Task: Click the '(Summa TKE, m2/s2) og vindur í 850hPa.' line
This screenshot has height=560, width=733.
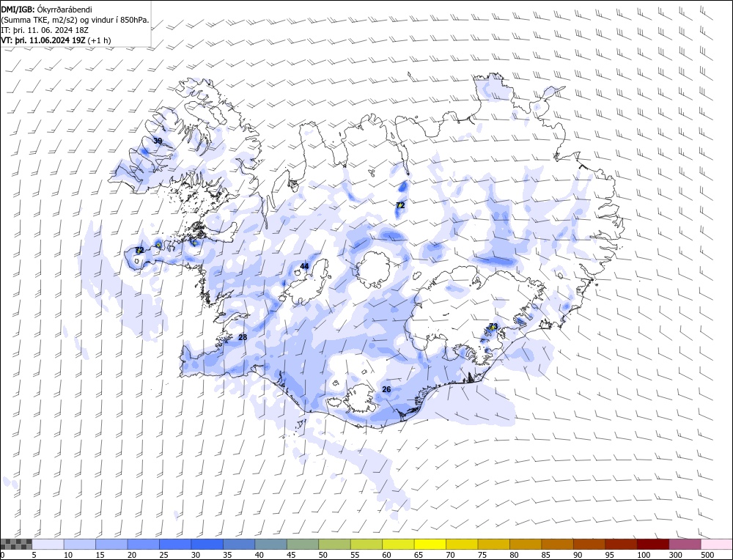Action: pyautogui.click(x=75, y=20)
